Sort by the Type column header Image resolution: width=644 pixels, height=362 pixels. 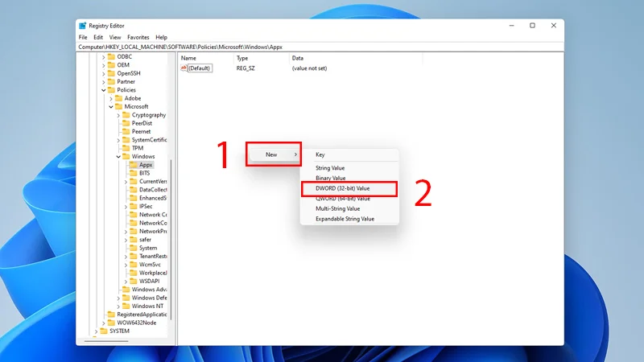pos(261,58)
